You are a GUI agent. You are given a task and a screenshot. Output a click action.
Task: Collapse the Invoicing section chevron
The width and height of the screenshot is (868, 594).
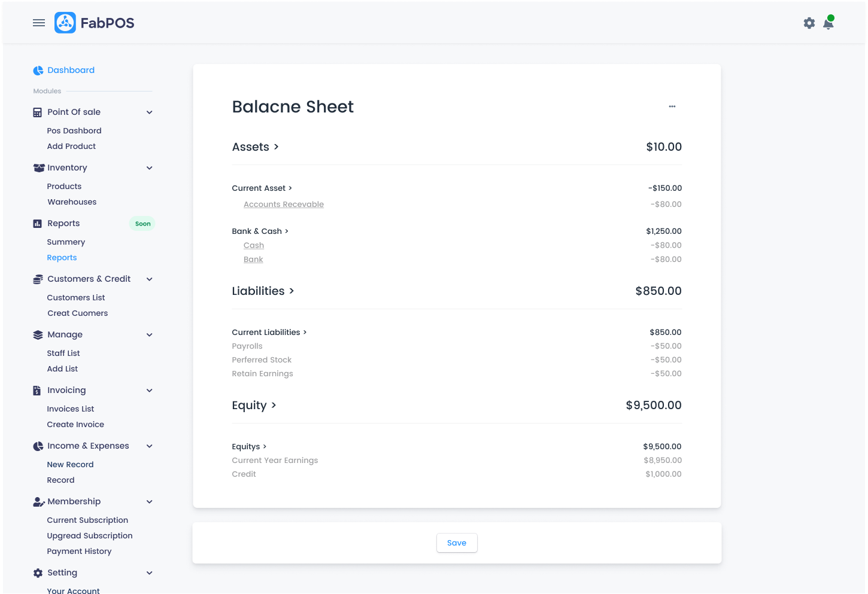(150, 391)
